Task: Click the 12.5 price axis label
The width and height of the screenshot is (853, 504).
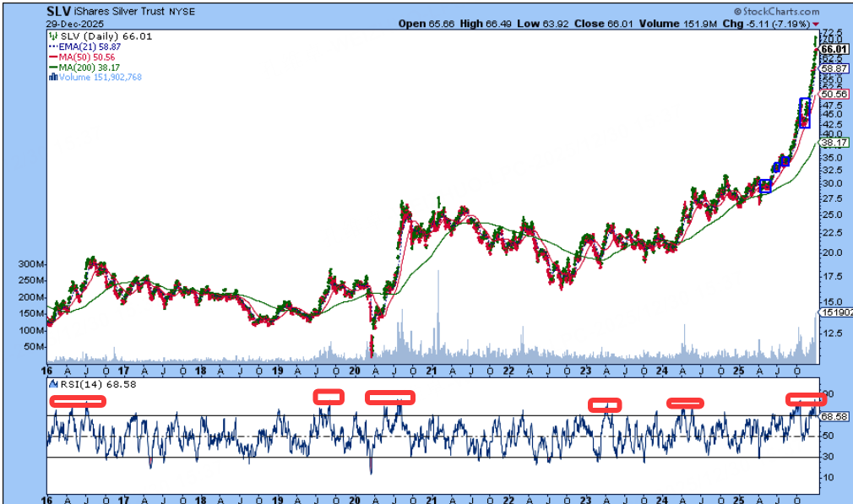Action: 832,333
